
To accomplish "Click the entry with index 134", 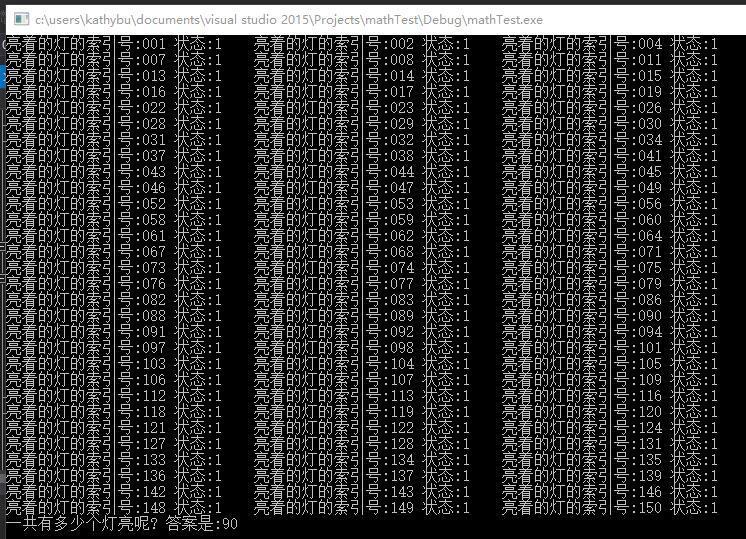I will [362, 460].
